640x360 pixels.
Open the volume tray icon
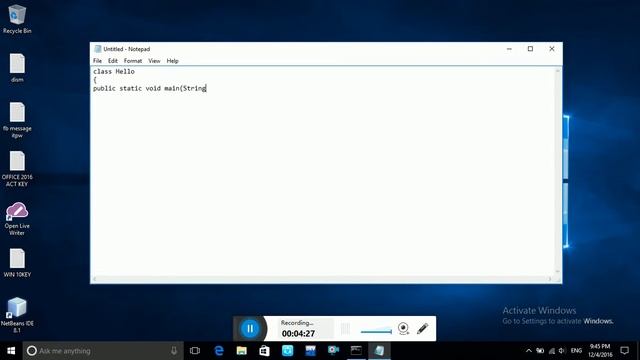562,351
